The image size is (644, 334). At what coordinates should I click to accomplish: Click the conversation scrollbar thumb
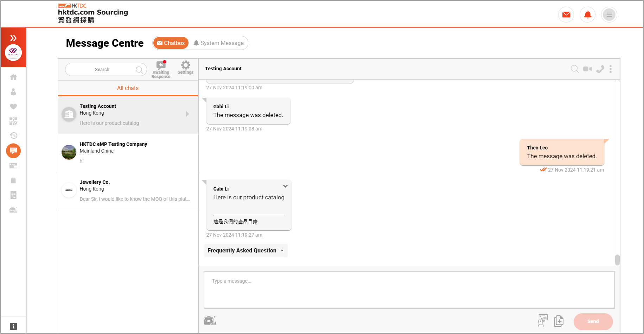click(x=617, y=260)
